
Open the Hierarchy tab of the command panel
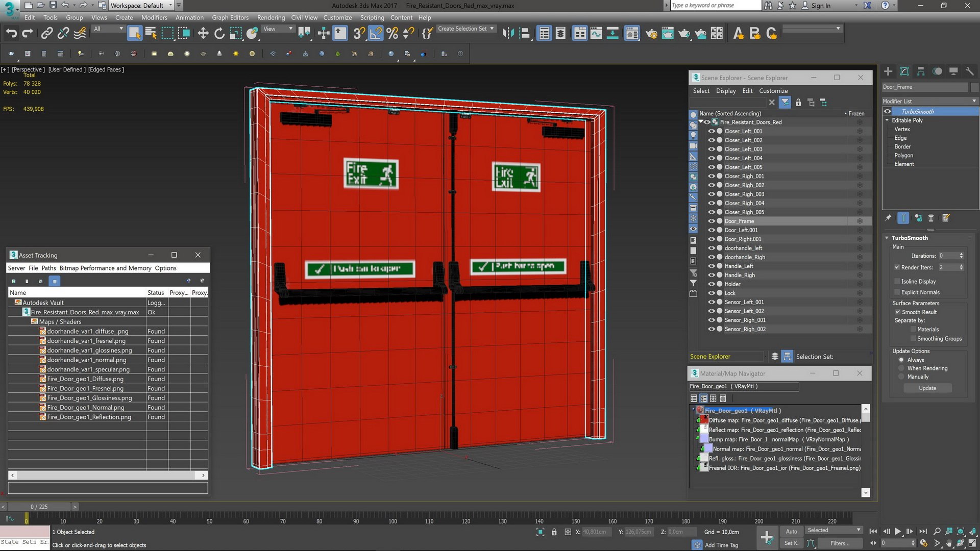click(921, 71)
